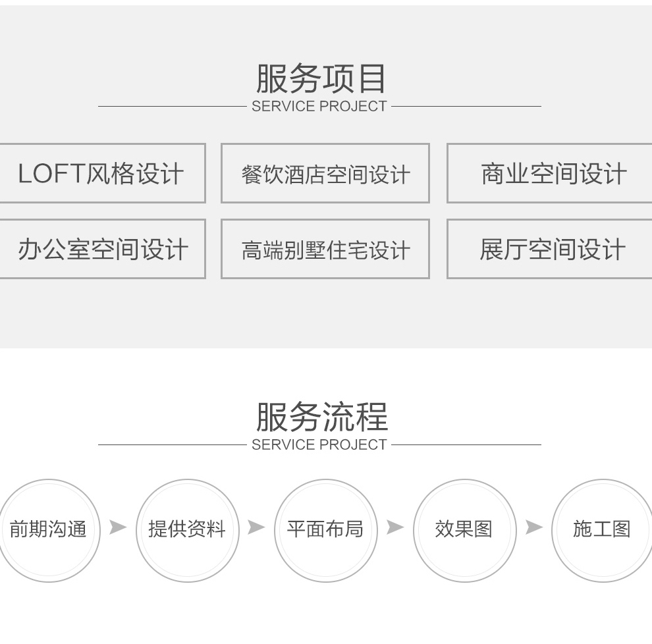This screenshot has height=644, width=652.
Task: Open 展厅空间设计 service box
Action: click(x=549, y=249)
